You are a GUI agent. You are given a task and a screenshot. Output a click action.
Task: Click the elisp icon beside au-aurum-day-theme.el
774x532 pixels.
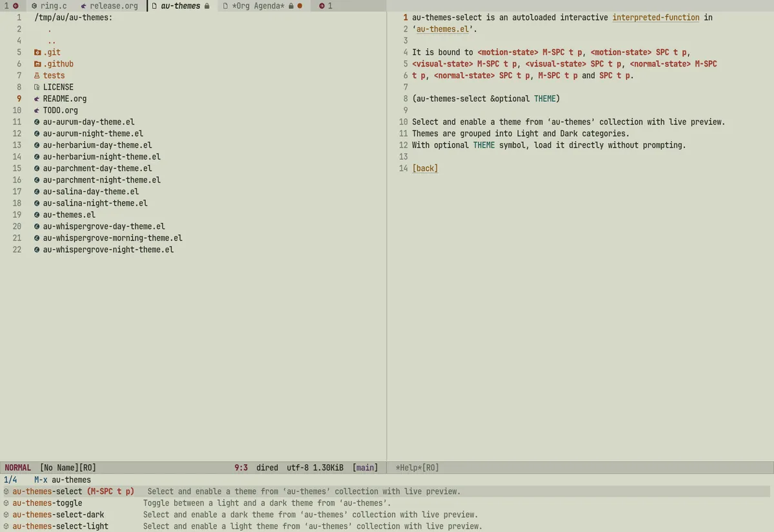click(x=37, y=122)
